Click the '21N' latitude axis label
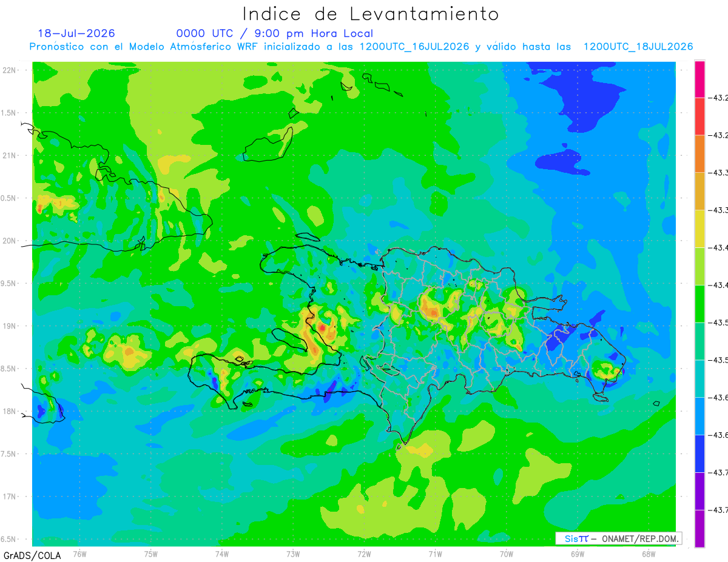 9,155
